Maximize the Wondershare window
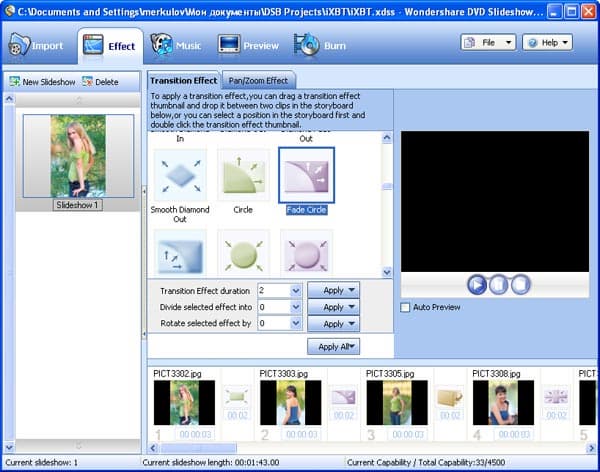Image resolution: width=600 pixels, height=472 pixels. point(572,11)
